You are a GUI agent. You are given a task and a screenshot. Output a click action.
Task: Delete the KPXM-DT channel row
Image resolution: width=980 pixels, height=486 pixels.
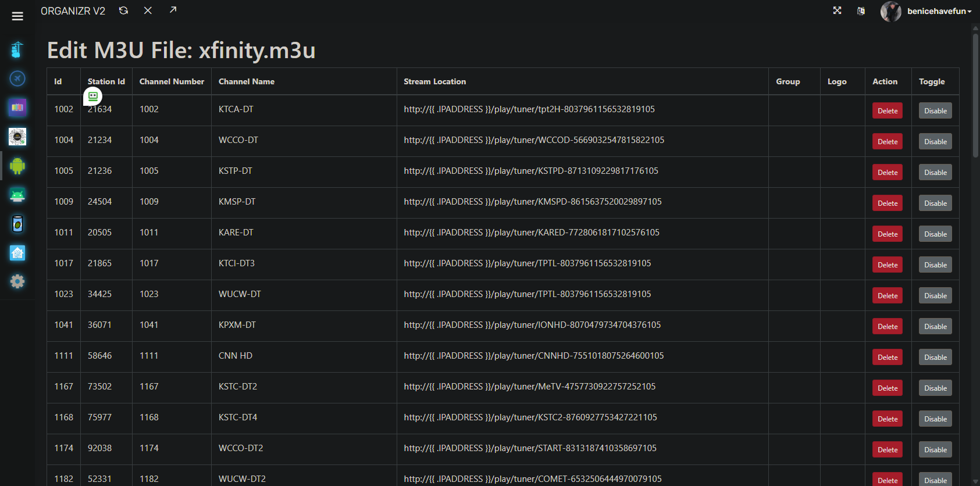click(x=887, y=327)
